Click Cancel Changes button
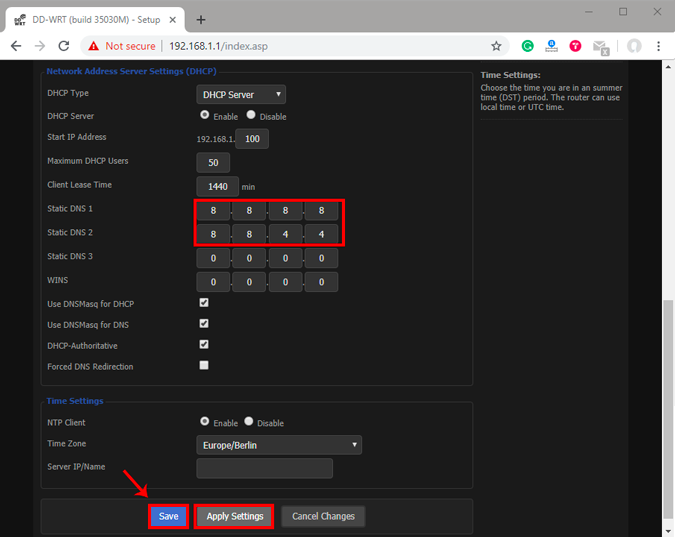 [x=323, y=516]
